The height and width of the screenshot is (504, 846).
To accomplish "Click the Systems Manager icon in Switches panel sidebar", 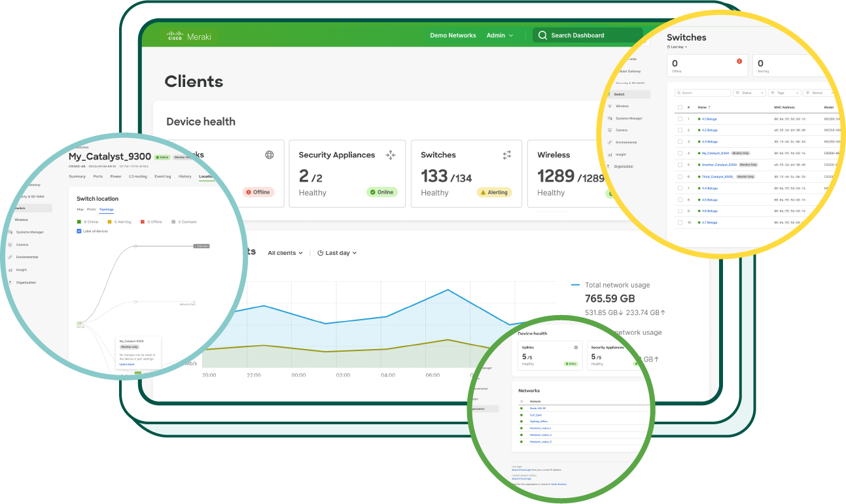I will point(609,118).
